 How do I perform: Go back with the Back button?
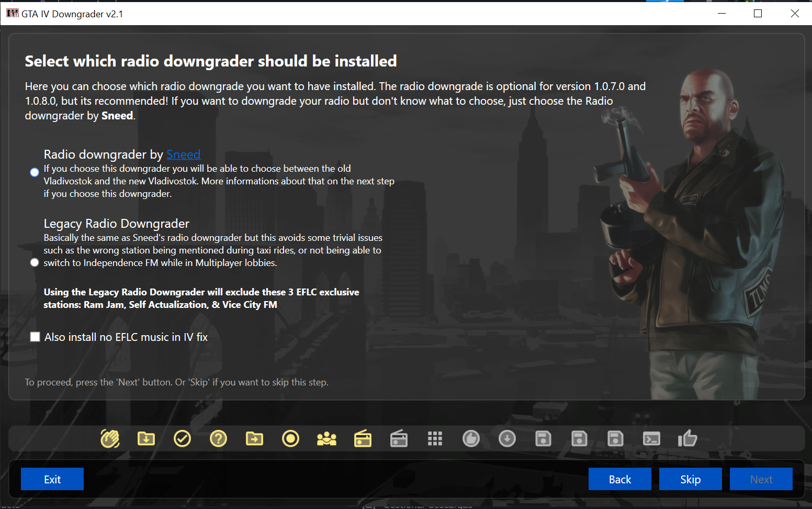click(620, 479)
